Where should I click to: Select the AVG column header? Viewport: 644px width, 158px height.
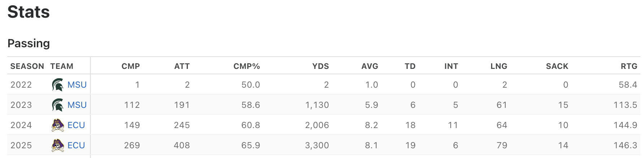click(370, 66)
